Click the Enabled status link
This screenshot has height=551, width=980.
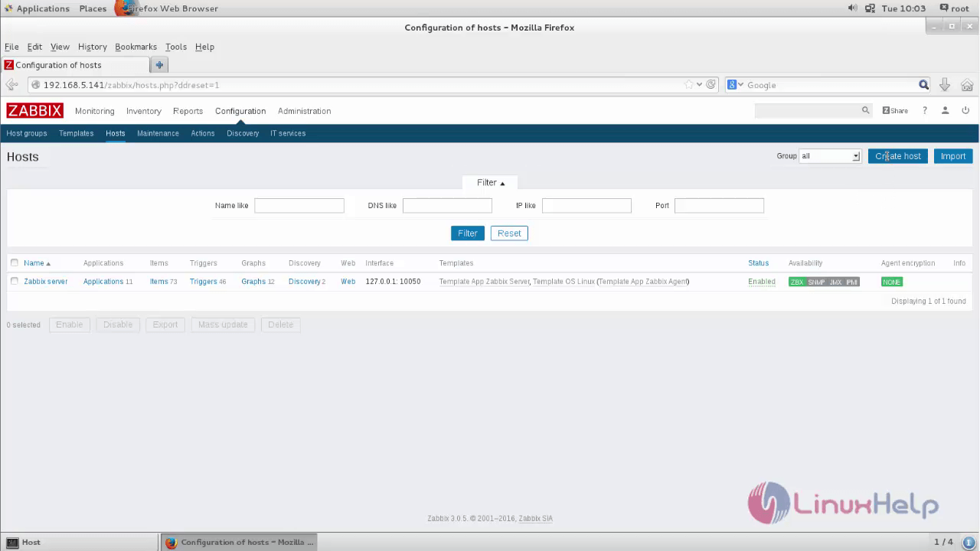pos(762,282)
